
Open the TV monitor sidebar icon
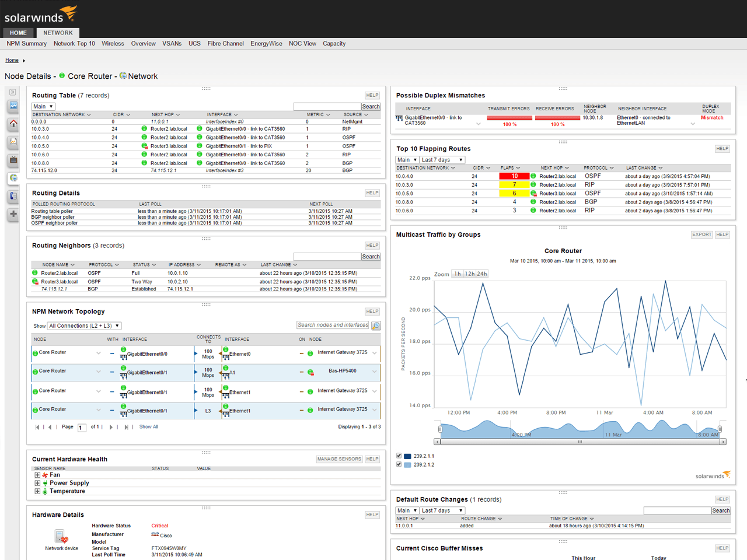pos(13,160)
